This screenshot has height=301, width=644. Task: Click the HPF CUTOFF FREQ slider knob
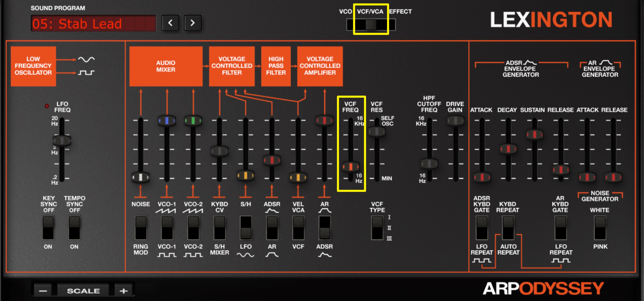coord(429,163)
